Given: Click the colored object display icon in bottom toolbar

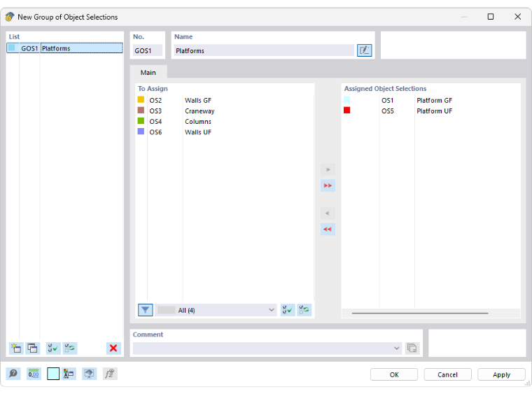Looking at the screenshot, I should click(x=69, y=374).
